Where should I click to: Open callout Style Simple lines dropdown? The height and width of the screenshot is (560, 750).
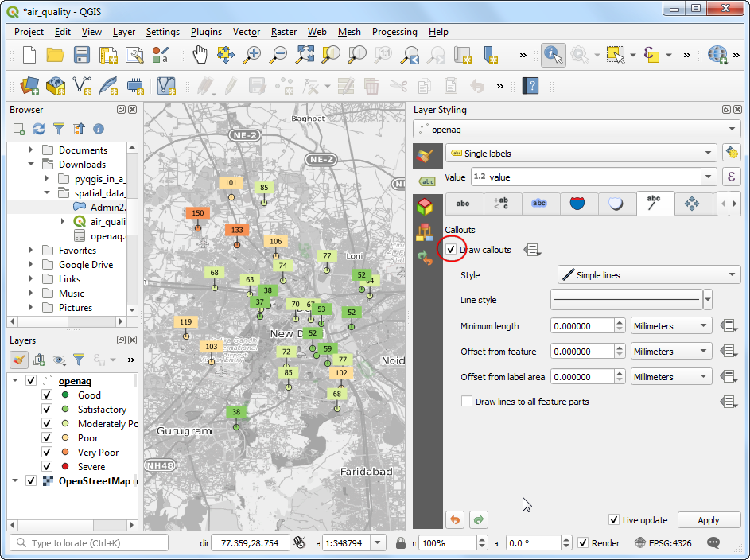(x=648, y=275)
